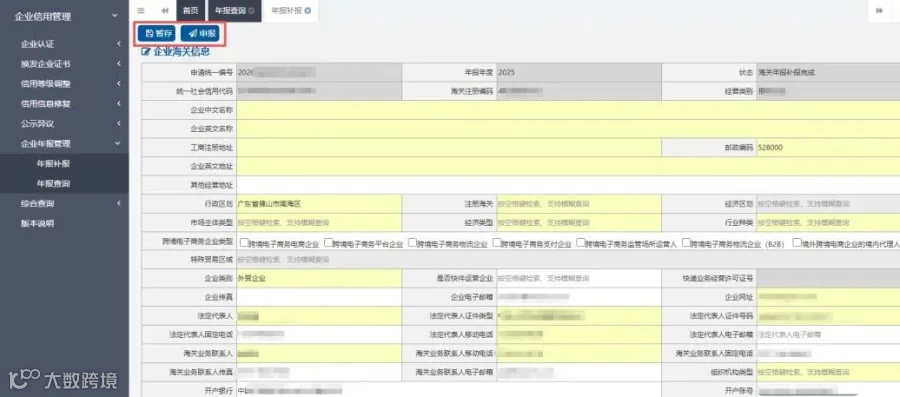
Task: Click the tab scroll-left double arrow
Action: [x=165, y=10]
